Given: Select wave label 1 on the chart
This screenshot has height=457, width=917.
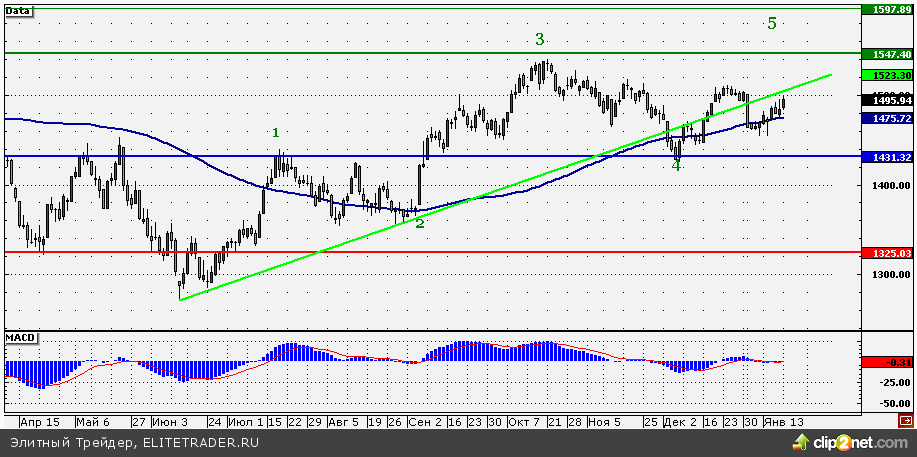Looking at the screenshot, I should [276, 133].
